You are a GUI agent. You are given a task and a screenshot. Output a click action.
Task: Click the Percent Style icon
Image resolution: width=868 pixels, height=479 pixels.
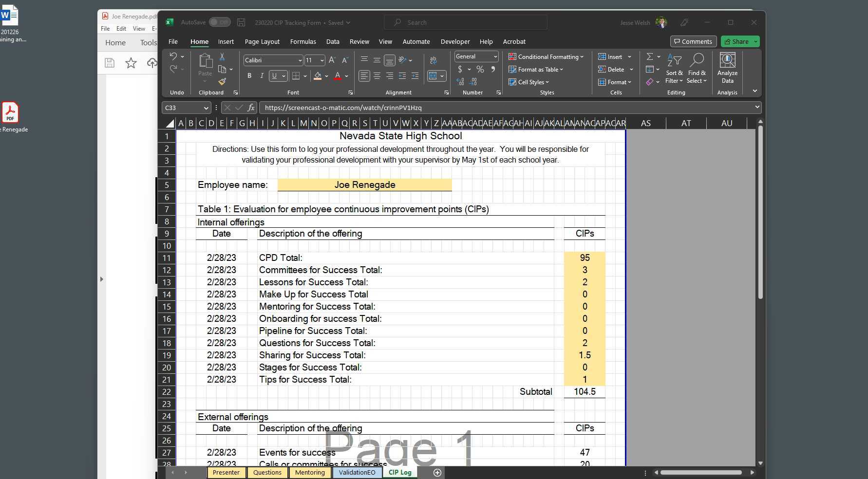[x=479, y=70]
